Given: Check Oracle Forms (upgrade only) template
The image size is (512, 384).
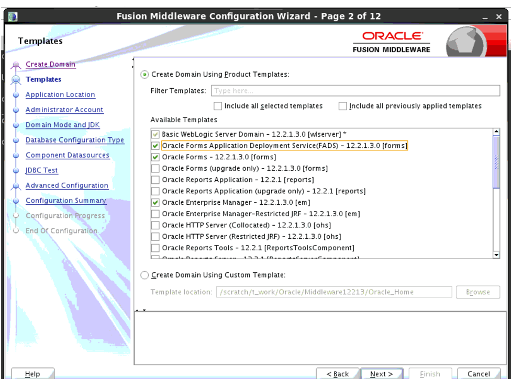Looking at the screenshot, I should click(155, 168).
